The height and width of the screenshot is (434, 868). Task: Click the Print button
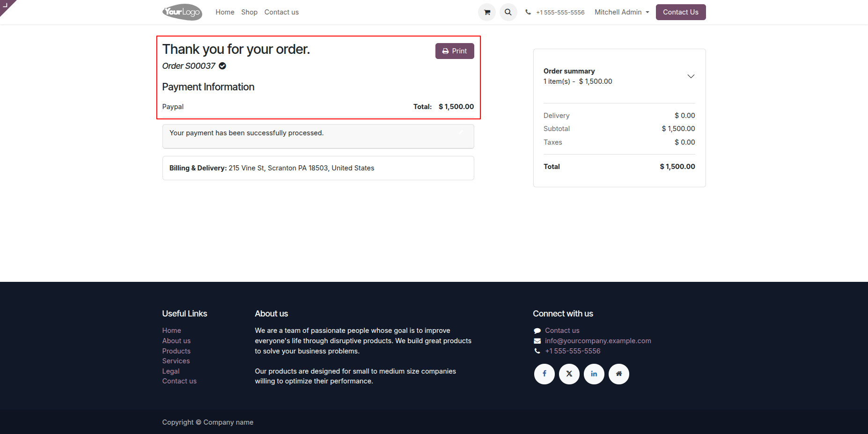[454, 51]
